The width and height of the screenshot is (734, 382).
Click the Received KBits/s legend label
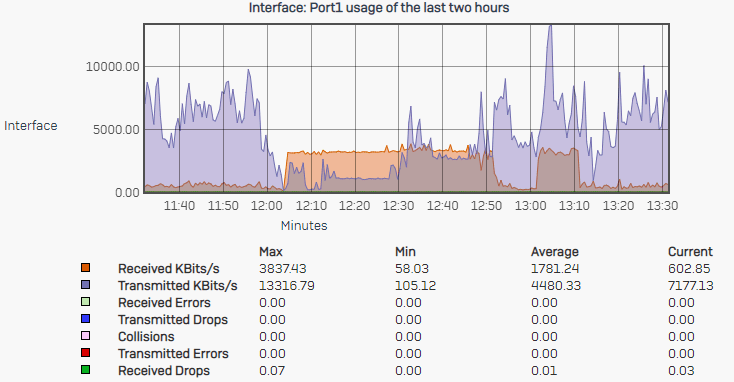169,269
